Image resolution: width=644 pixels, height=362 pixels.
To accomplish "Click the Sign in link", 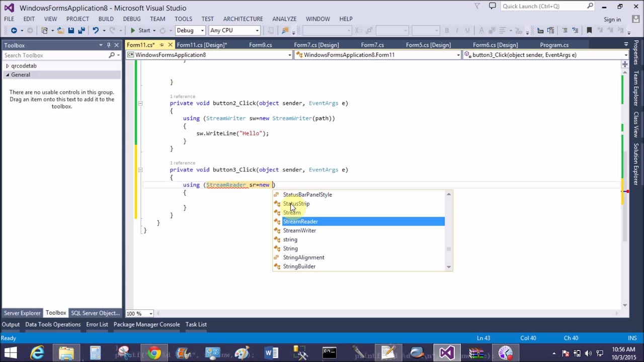I will tap(612, 20).
